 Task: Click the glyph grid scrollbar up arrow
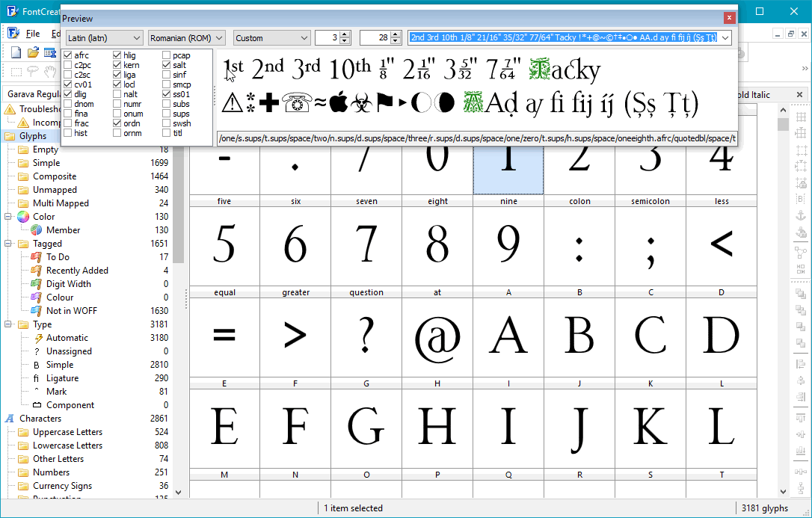tap(783, 110)
